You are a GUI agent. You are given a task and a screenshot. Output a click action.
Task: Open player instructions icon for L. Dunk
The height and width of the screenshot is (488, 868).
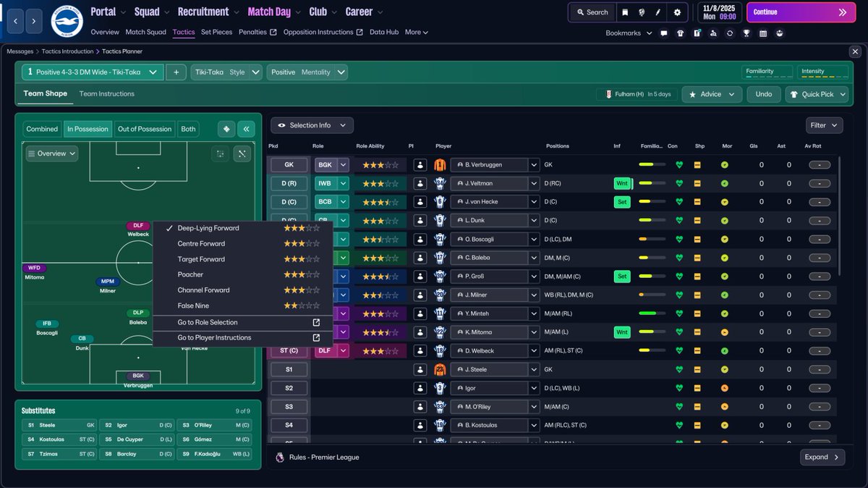click(420, 220)
